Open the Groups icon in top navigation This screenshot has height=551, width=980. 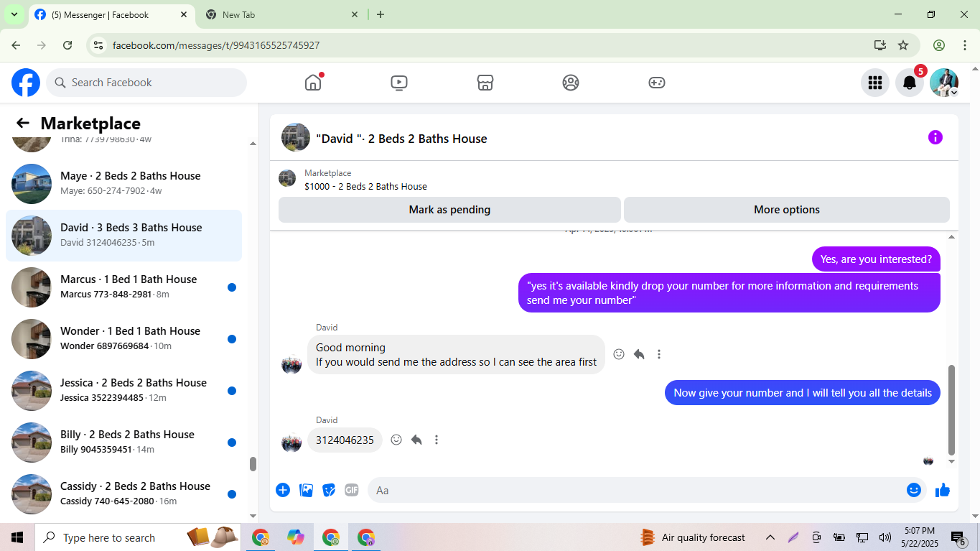pyautogui.click(x=571, y=83)
